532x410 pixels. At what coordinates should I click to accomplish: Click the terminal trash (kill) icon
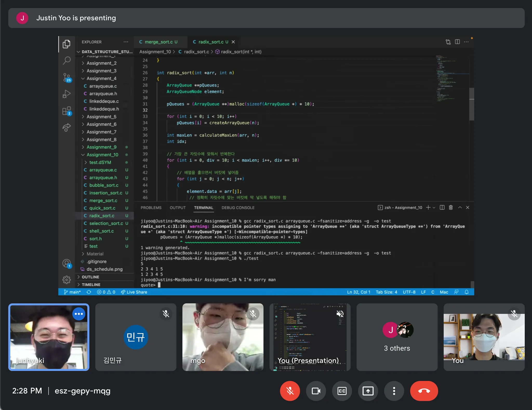click(451, 207)
